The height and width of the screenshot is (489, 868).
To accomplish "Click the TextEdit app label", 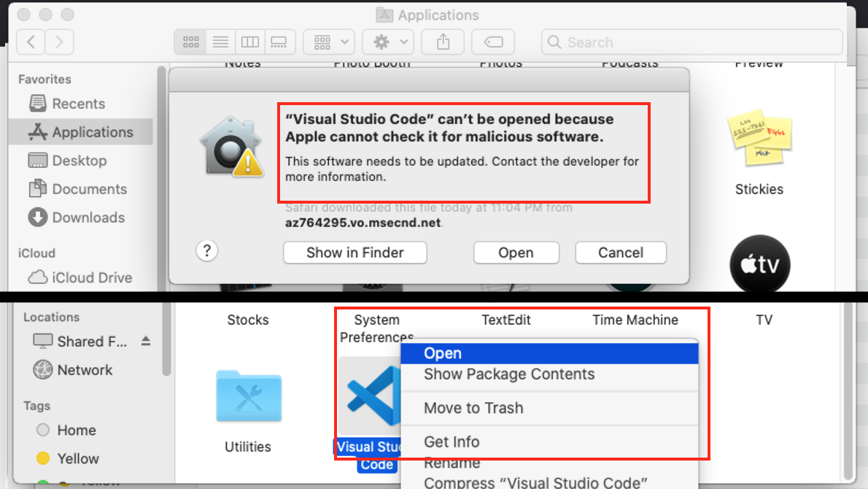I will pyautogui.click(x=506, y=320).
